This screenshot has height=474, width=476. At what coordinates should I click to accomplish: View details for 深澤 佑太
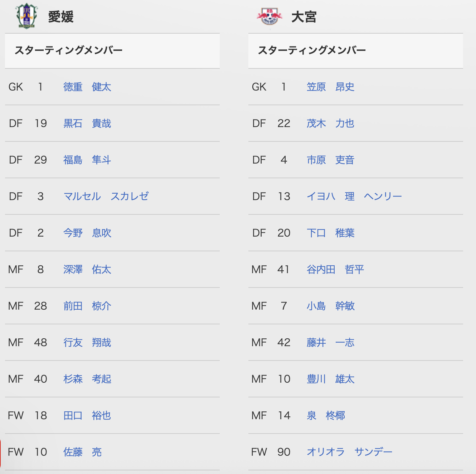point(87,269)
